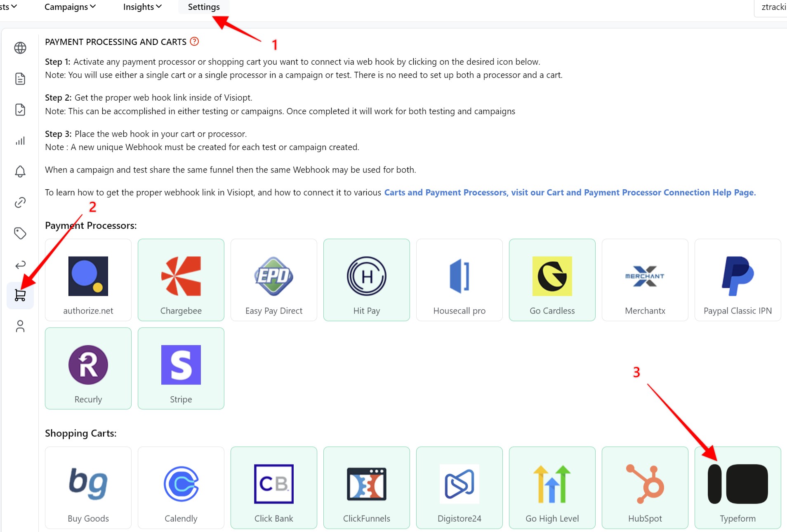This screenshot has height=532, width=787.
Task: Select the Go Cardless processor
Action: point(552,280)
